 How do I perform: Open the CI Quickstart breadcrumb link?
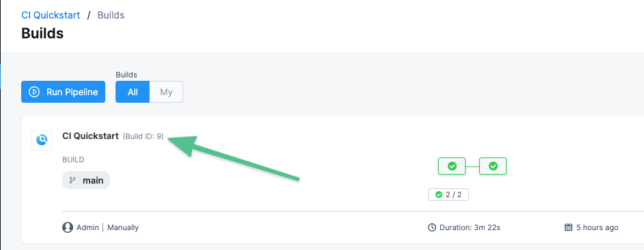pos(51,15)
